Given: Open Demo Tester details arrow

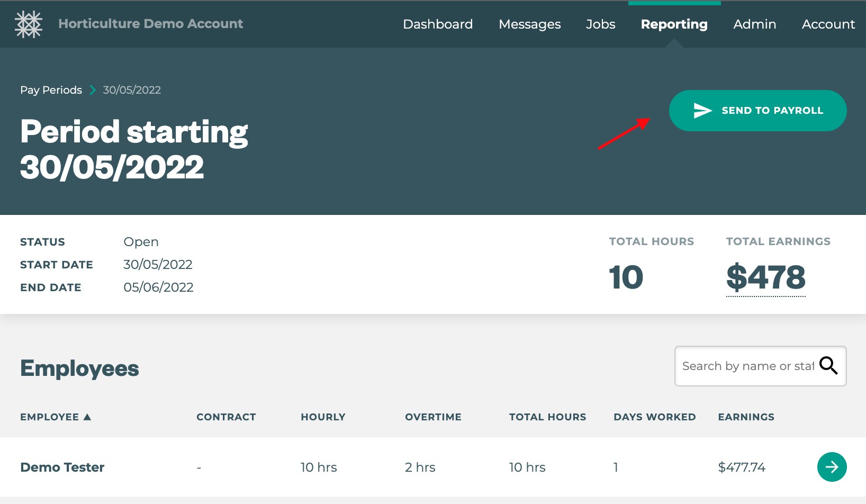Looking at the screenshot, I should (x=832, y=467).
